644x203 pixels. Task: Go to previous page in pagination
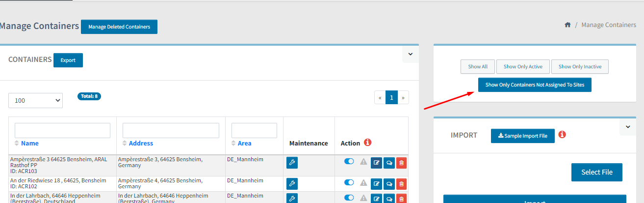(x=380, y=97)
